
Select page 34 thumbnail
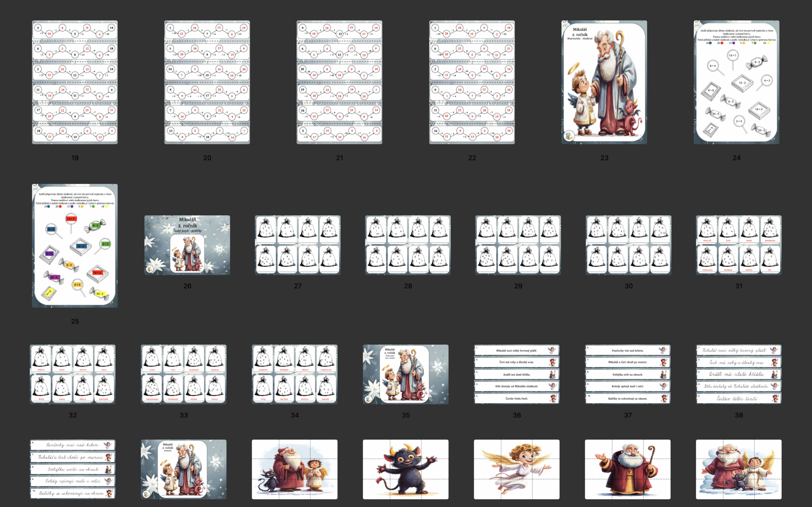point(295,374)
